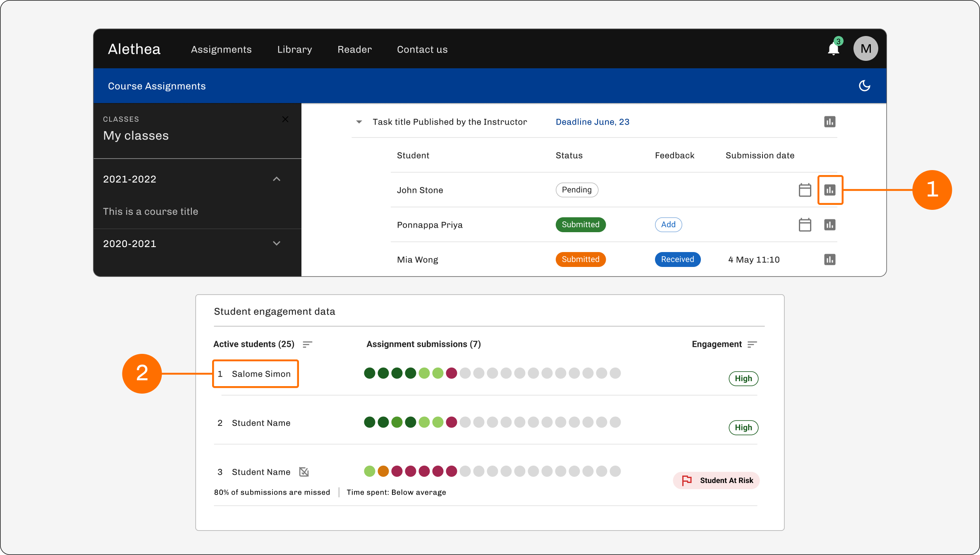Close the Classes sidebar panel

click(285, 119)
